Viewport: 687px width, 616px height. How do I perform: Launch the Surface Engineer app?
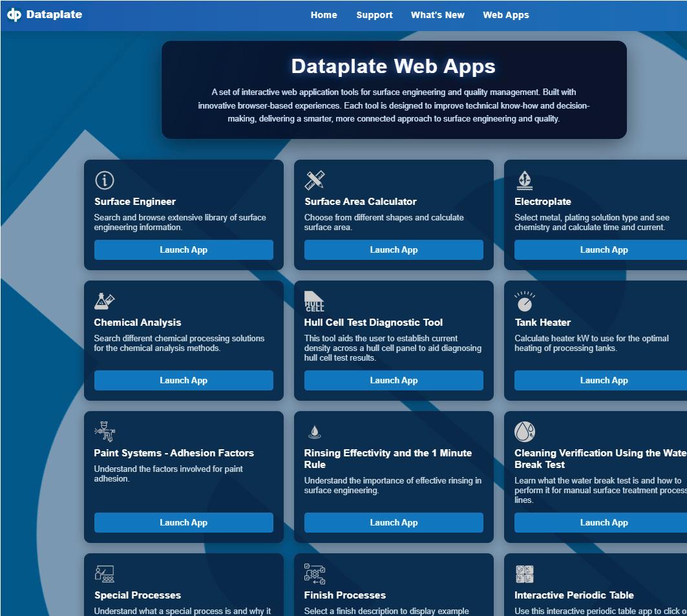point(184,250)
